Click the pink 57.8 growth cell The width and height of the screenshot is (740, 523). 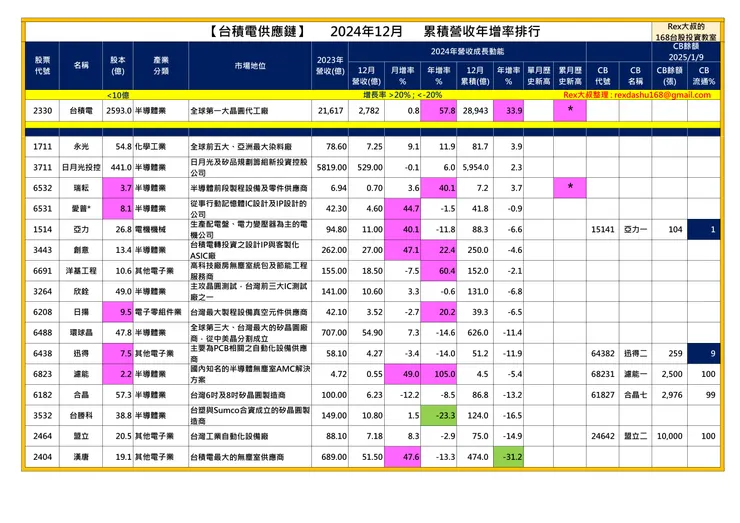[x=438, y=110]
